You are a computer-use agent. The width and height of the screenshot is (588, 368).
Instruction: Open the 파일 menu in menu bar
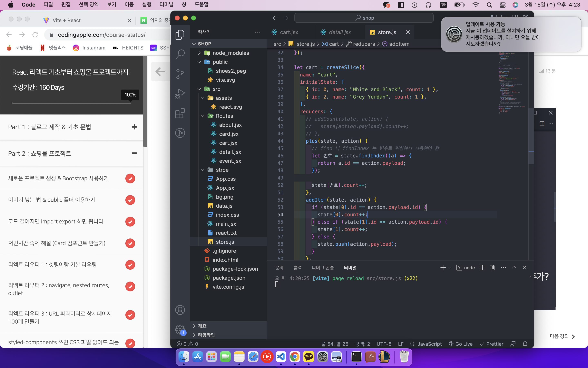tap(48, 5)
